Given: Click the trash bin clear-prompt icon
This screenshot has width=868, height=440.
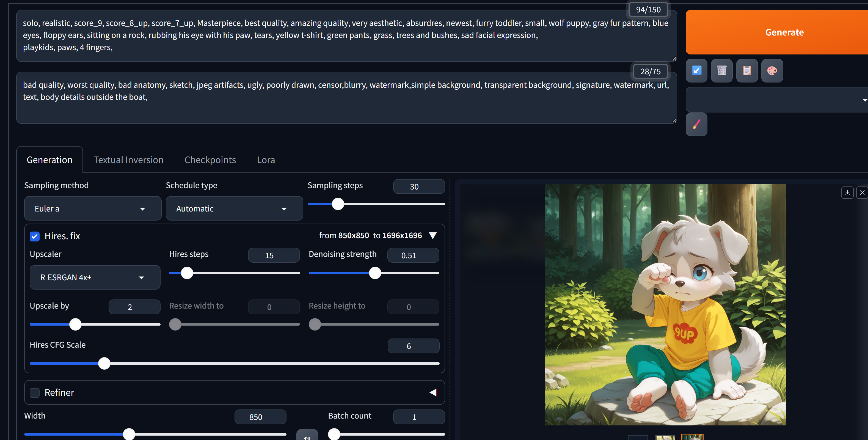Looking at the screenshot, I should tap(721, 71).
